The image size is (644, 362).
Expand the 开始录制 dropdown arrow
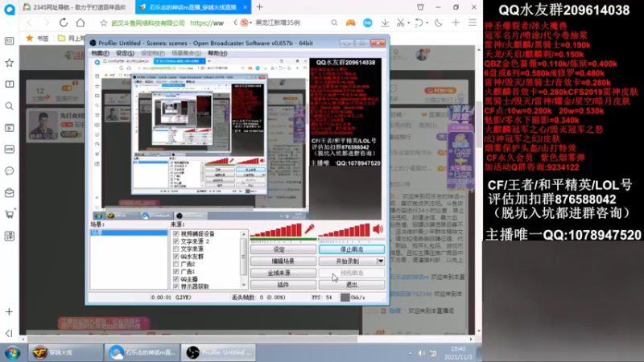coord(381,261)
